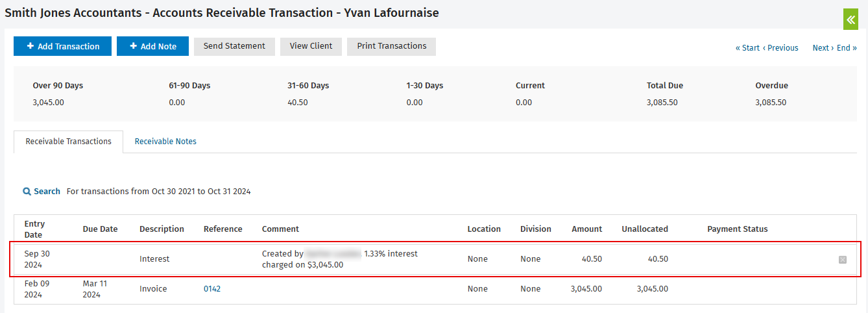The image size is (868, 313).
Task: Click the 1-30 Days summary label
Action: [x=425, y=86]
